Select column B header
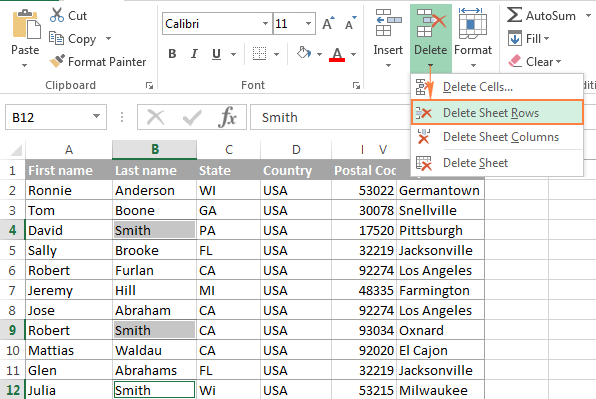Screen dimensions: 596x399 click(x=155, y=150)
